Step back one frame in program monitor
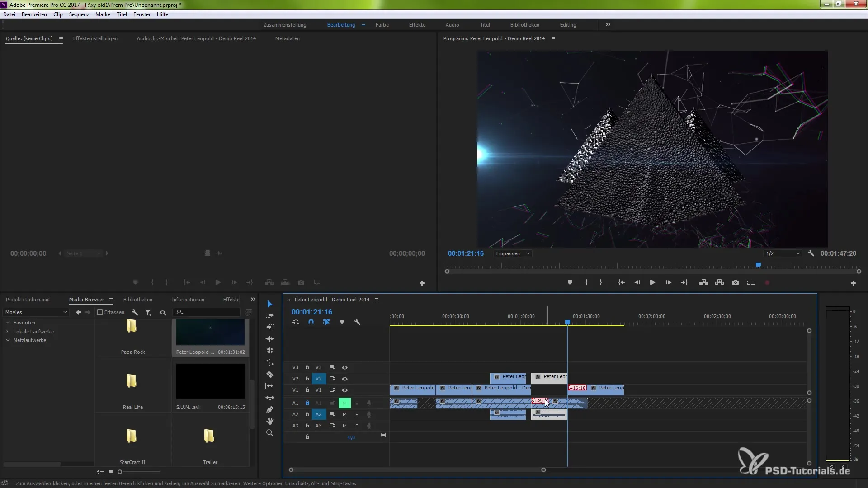 click(637, 282)
